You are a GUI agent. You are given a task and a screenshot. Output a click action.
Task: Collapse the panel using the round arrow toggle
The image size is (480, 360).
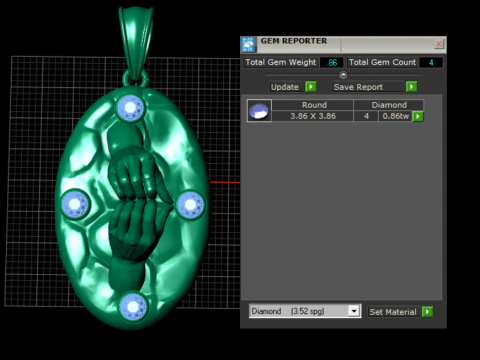pyautogui.click(x=343, y=75)
